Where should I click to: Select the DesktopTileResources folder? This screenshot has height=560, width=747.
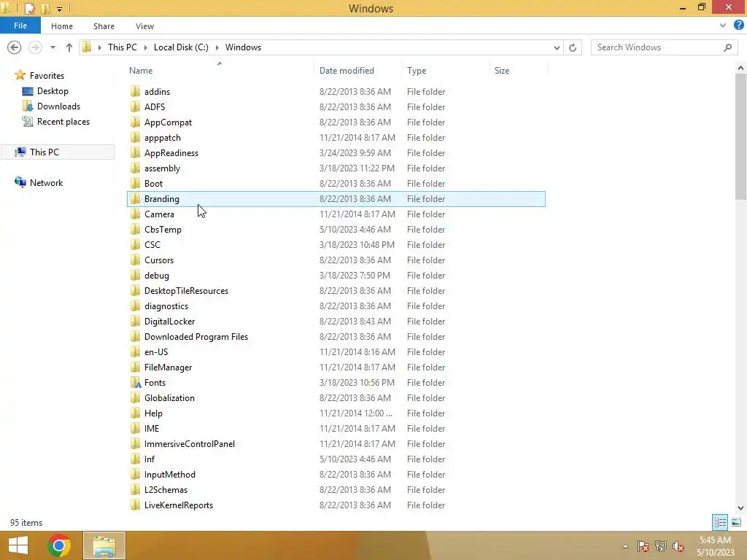336,290
